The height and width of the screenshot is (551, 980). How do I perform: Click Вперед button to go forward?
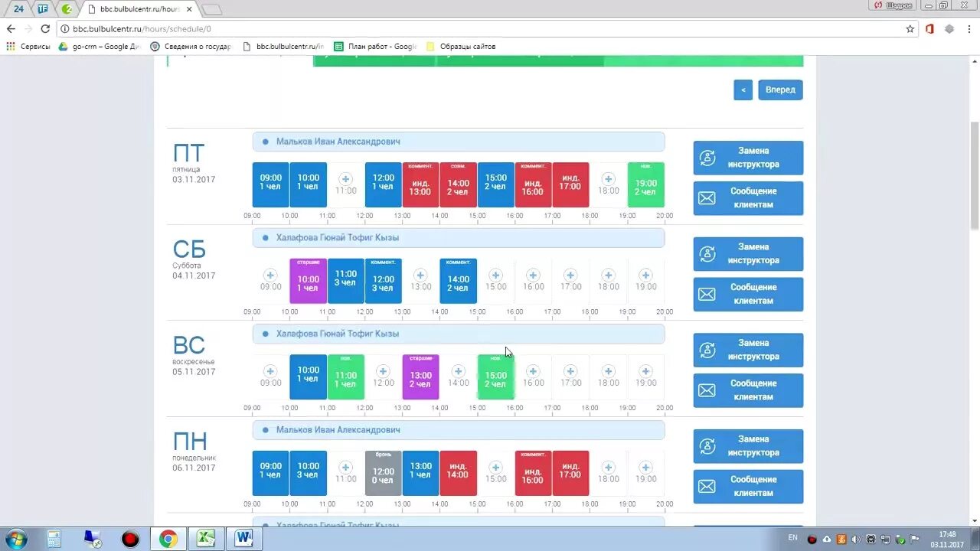(780, 90)
